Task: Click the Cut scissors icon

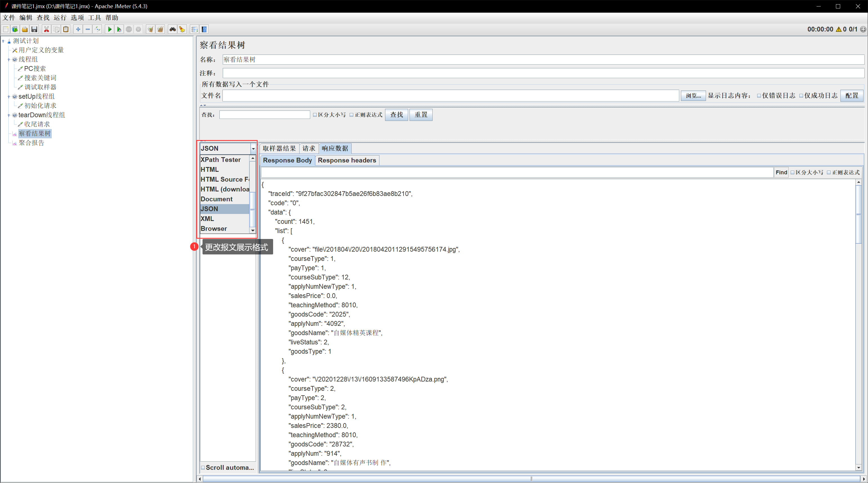Action: (x=46, y=29)
